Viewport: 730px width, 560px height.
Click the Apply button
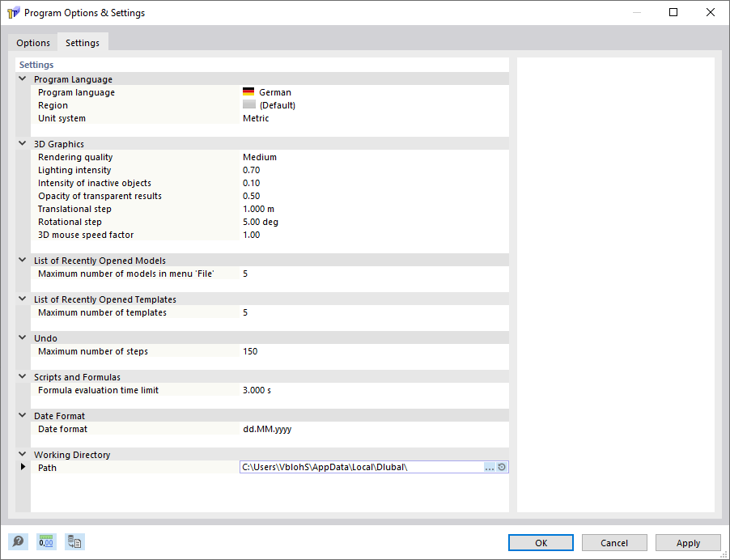[x=688, y=542]
